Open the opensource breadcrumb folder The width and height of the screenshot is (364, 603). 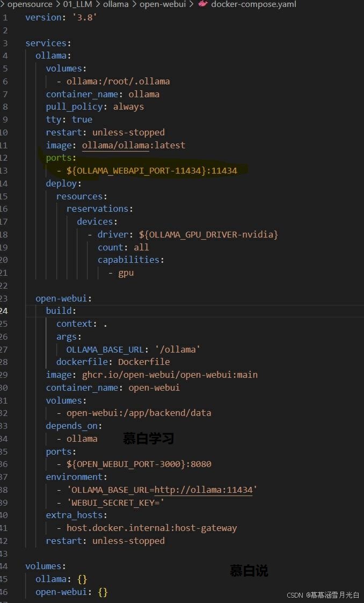coord(30,5)
